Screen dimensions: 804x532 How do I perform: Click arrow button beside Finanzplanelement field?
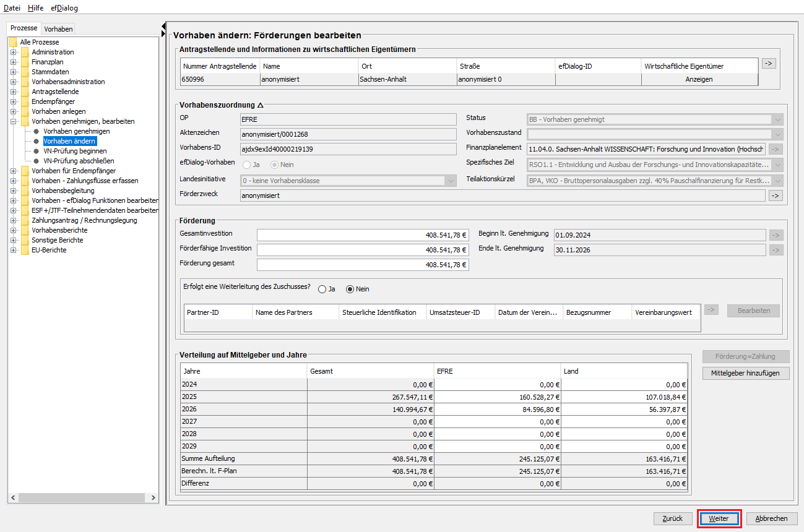tap(776, 149)
